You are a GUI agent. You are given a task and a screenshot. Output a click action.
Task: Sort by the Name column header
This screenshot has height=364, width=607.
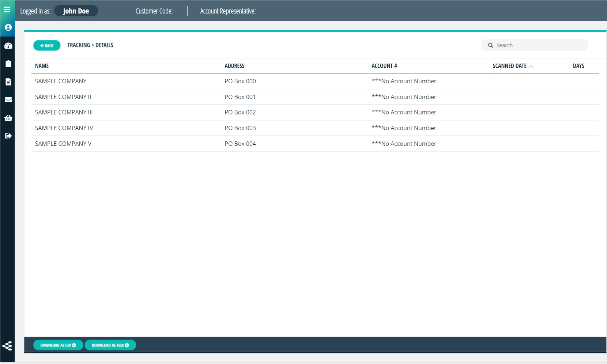pyautogui.click(x=42, y=66)
